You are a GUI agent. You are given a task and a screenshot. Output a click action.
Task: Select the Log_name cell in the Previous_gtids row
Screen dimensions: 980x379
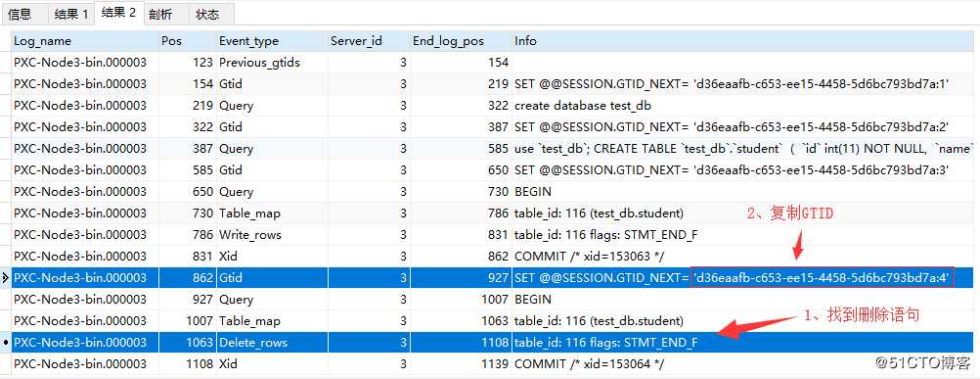coord(85,63)
